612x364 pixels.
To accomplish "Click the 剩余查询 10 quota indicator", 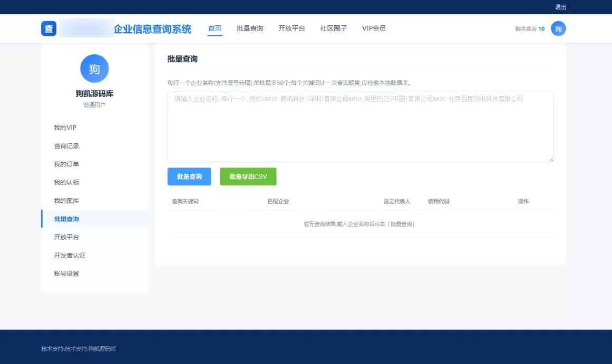I will 530,29.
